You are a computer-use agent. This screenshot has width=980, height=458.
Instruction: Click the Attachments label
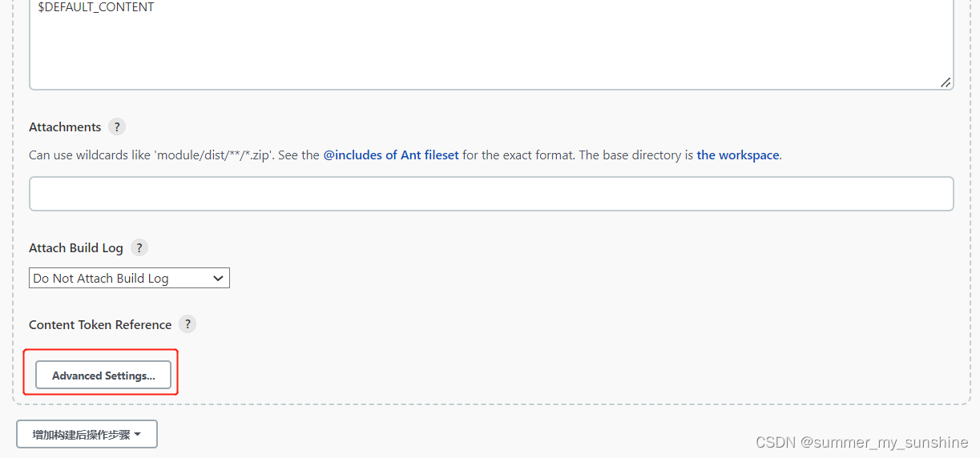65,127
